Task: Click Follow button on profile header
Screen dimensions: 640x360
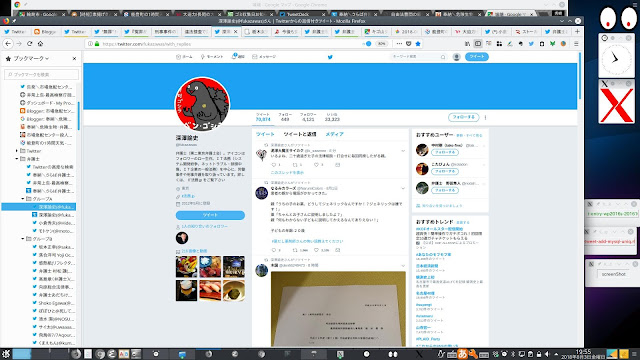Action: click(464, 117)
